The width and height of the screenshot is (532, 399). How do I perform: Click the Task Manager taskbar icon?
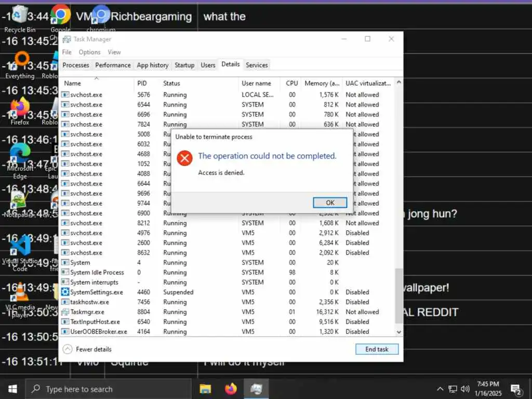pos(257,389)
